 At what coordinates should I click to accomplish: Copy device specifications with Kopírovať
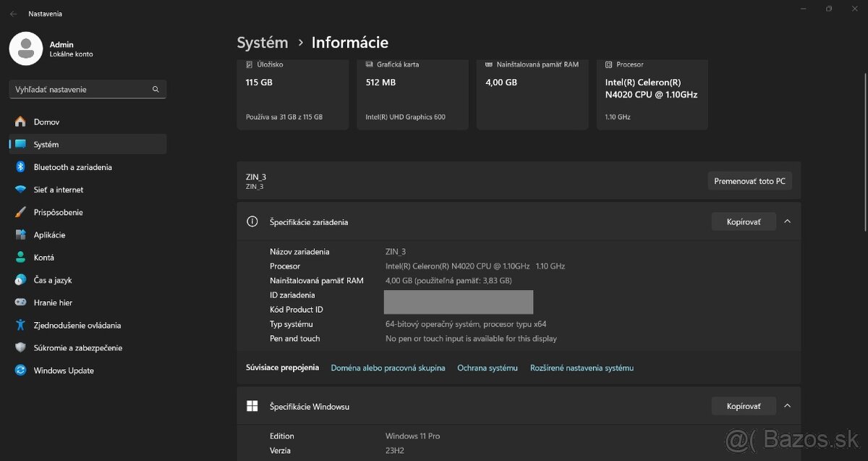tap(744, 221)
